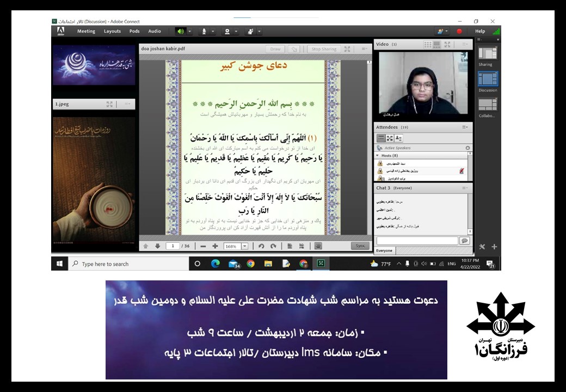Zoom in on the PDF document
This screenshot has height=392, width=566.
[215, 246]
